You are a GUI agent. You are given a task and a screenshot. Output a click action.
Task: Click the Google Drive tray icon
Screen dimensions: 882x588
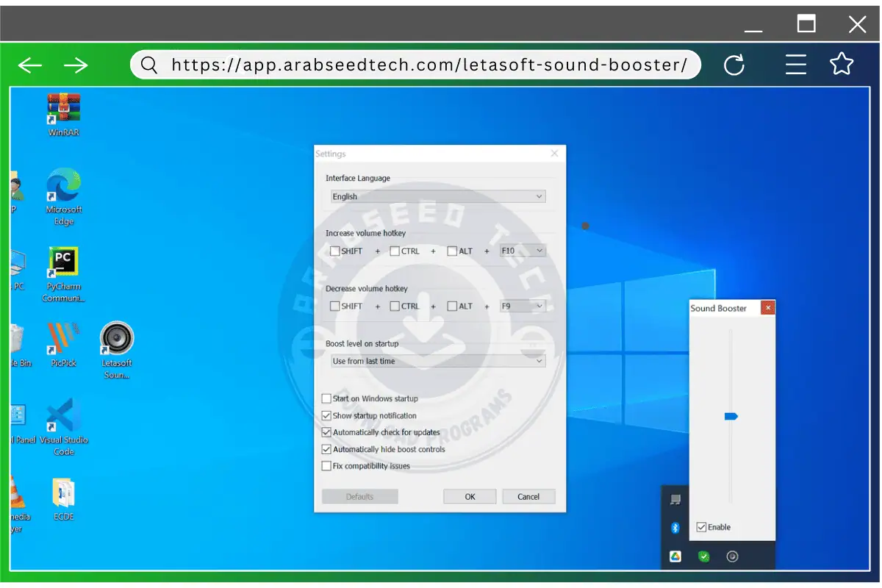pyautogui.click(x=675, y=556)
